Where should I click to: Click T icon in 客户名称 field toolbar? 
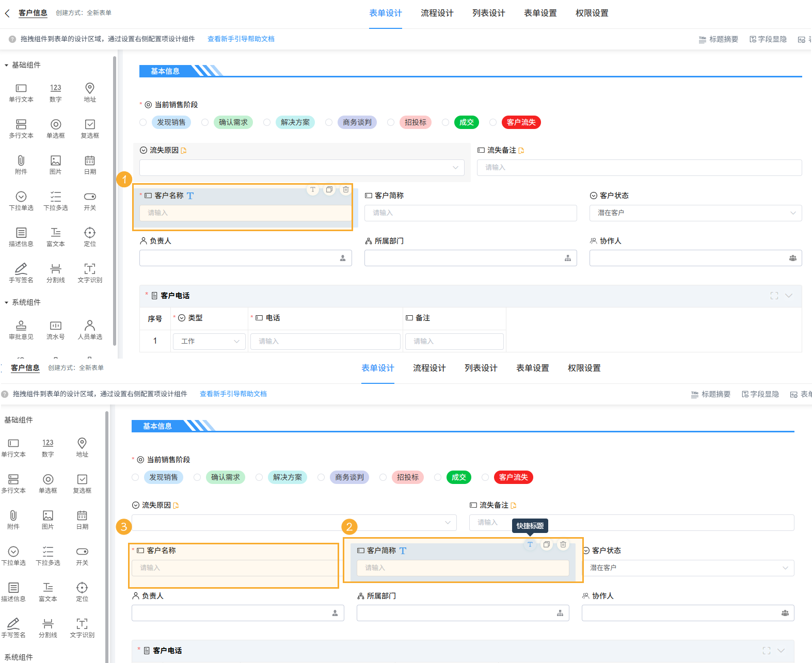(x=313, y=190)
